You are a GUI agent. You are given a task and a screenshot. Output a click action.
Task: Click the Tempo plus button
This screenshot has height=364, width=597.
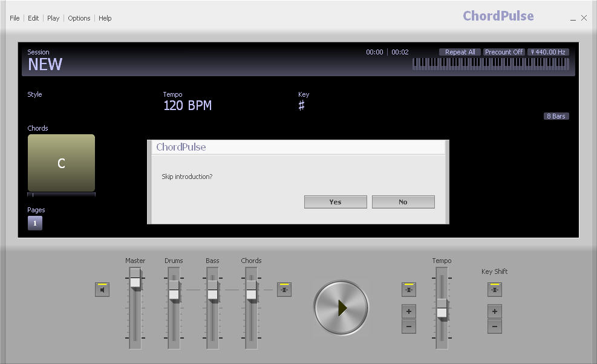pyautogui.click(x=409, y=311)
